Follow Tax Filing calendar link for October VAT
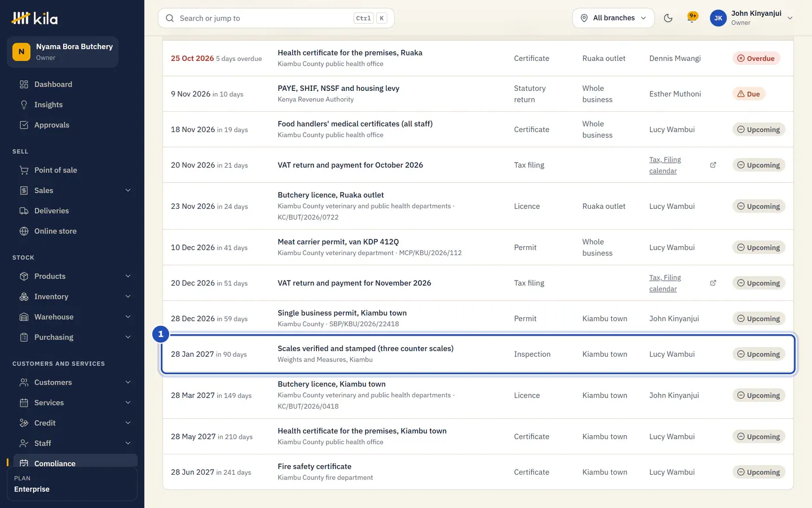 tap(665, 165)
